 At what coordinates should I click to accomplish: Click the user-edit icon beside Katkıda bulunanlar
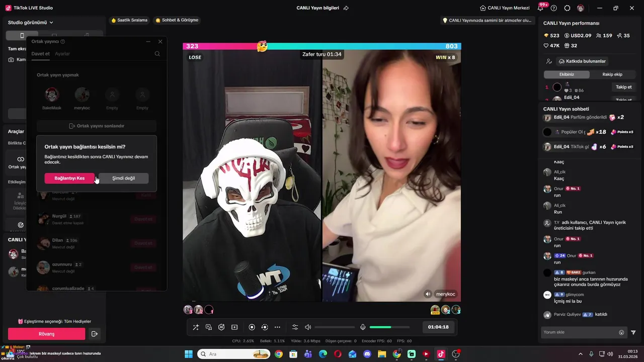(x=549, y=61)
